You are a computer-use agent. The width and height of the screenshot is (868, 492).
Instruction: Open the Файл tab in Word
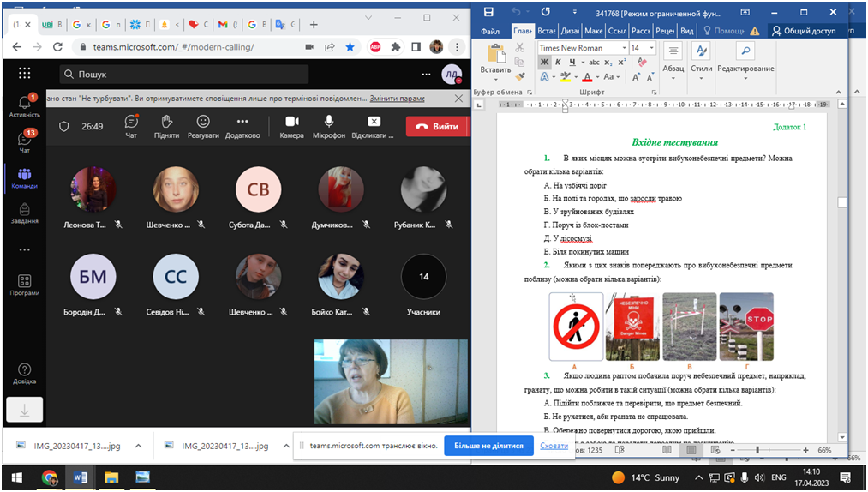tap(490, 32)
